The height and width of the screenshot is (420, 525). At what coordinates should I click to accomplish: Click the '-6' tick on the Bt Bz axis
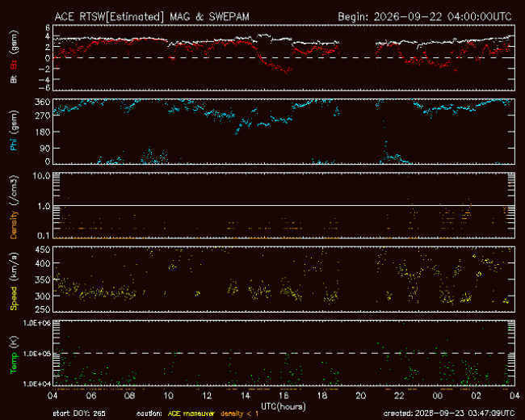pos(45,88)
